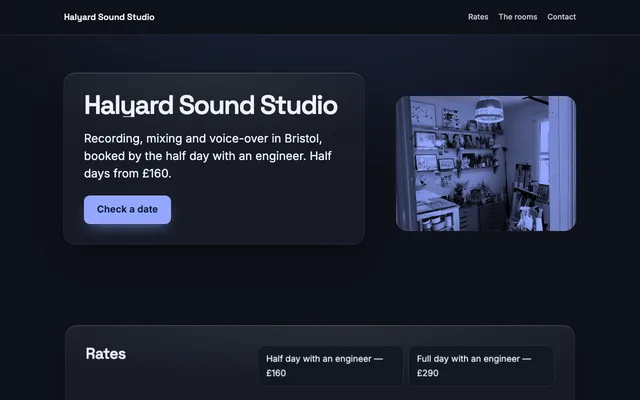Open the studio room photo
Viewport: 640px width, 400px height.
(486, 163)
